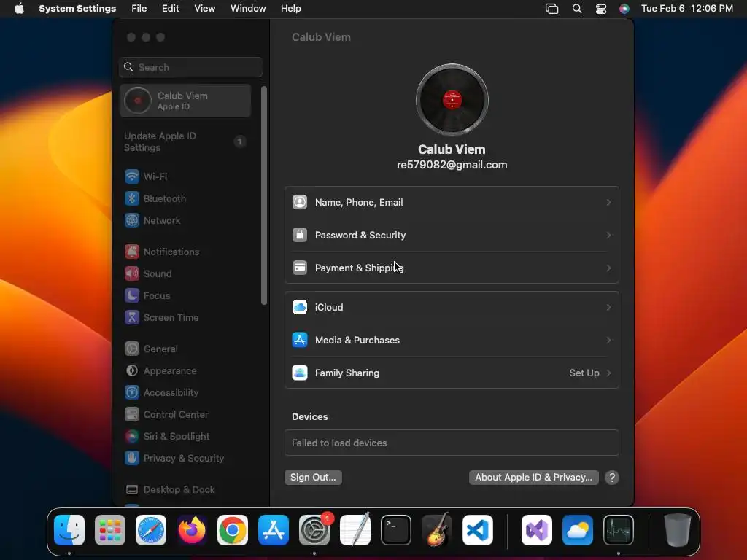Select Calub Viem Apple ID in sidebar
This screenshot has width=747, height=560.
(185, 101)
